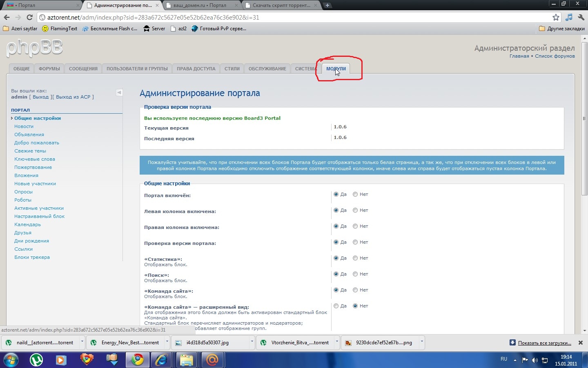Viewport: 588px width, 368px height.
Task: Open the "Другие закладки" bookmarks folder
Action: click(562, 29)
